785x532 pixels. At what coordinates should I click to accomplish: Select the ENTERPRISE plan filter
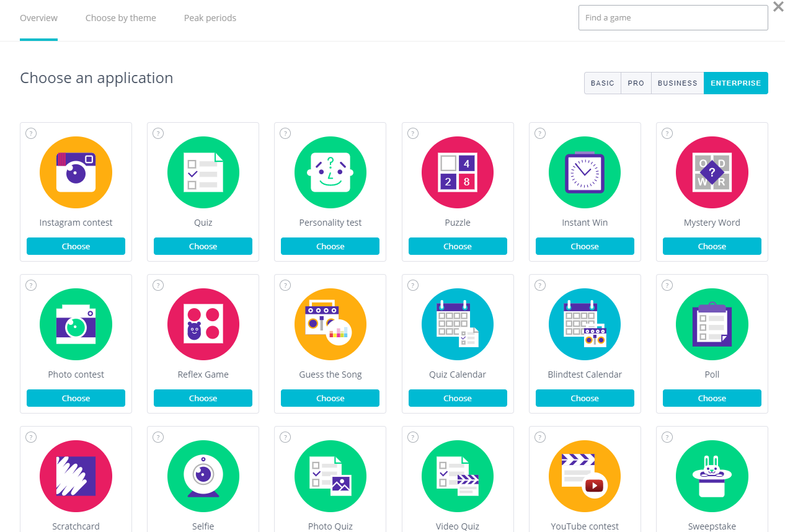click(736, 83)
